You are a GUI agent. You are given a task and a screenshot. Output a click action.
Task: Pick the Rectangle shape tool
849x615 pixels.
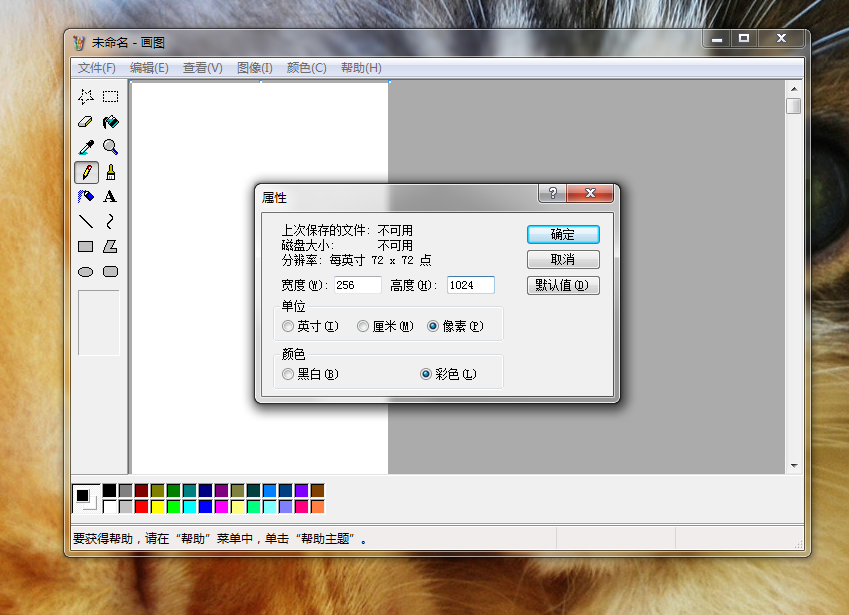pyautogui.click(x=86, y=247)
